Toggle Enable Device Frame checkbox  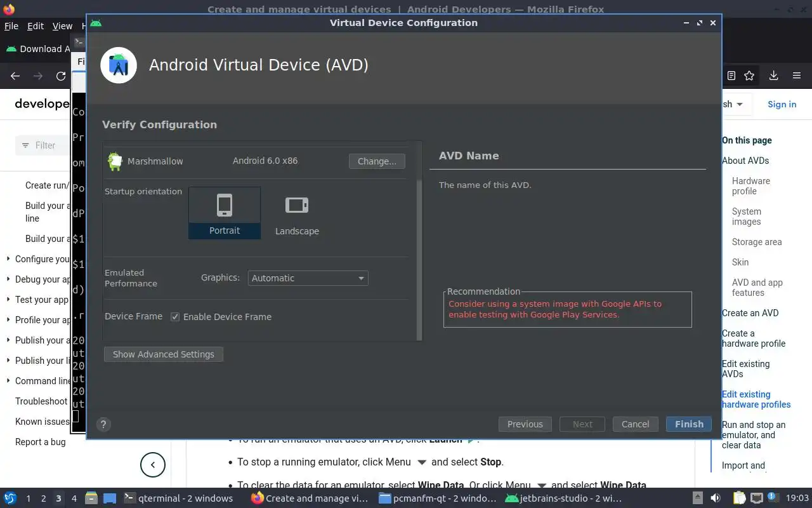click(x=175, y=317)
